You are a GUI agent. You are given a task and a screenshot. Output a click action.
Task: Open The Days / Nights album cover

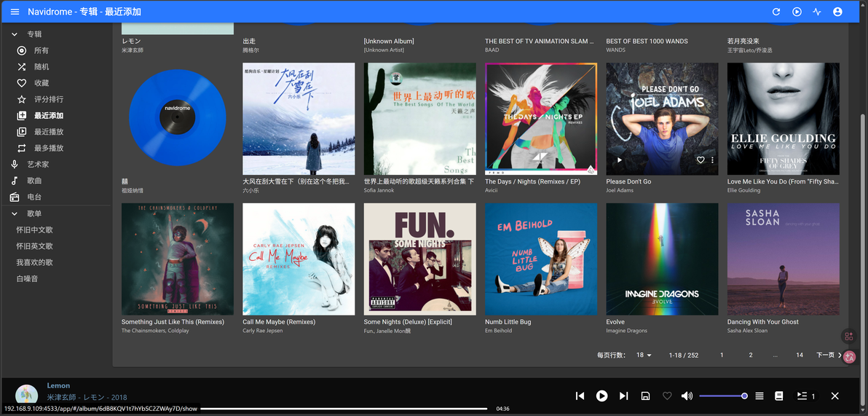pos(541,119)
